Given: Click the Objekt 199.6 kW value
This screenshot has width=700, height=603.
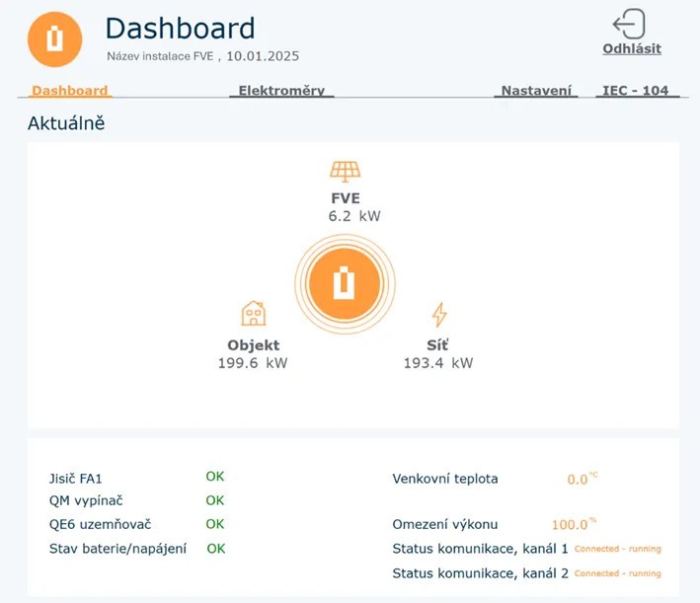Looking at the screenshot, I should [x=253, y=363].
